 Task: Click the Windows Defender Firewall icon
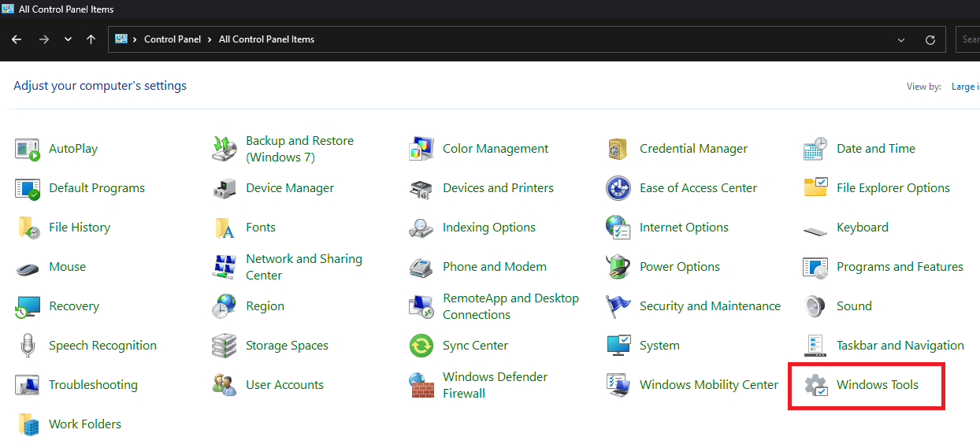click(x=421, y=385)
